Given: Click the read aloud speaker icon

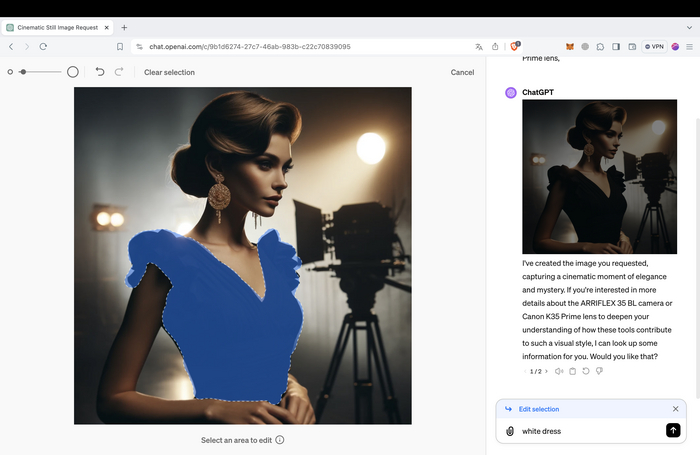Looking at the screenshot, I should 559,371.
